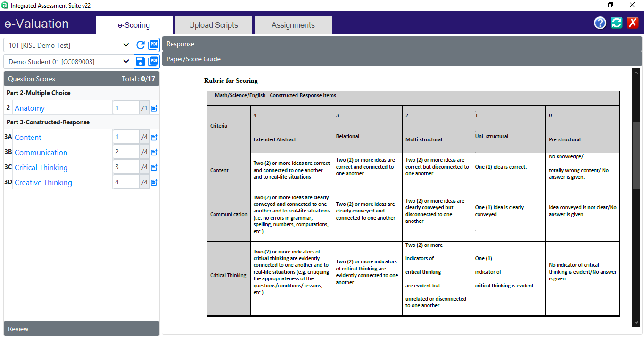Screen dimensions: 644x343
Task: Click the save icon next to Demo Student
Action: [x=140, y=62]
